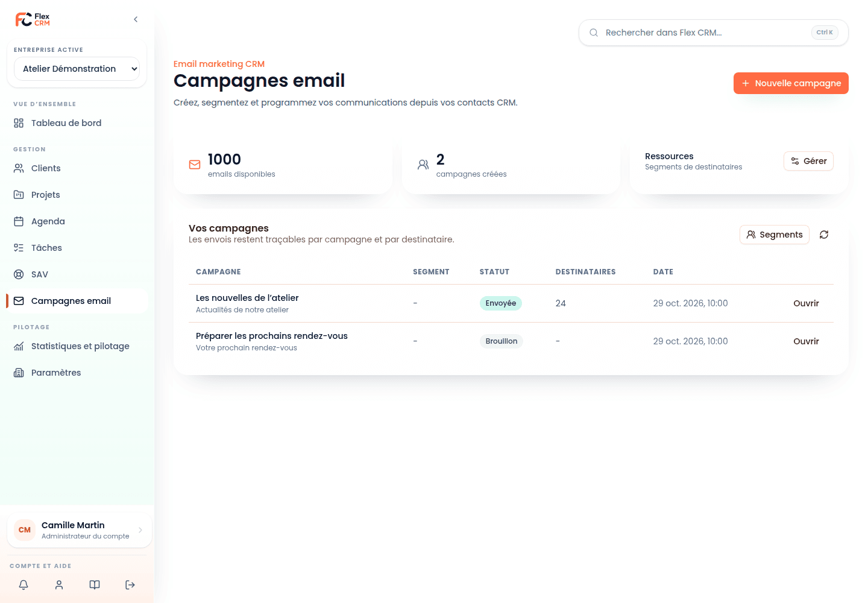
Task: Click the STATUT column header
Action: (x=494, y=272)
